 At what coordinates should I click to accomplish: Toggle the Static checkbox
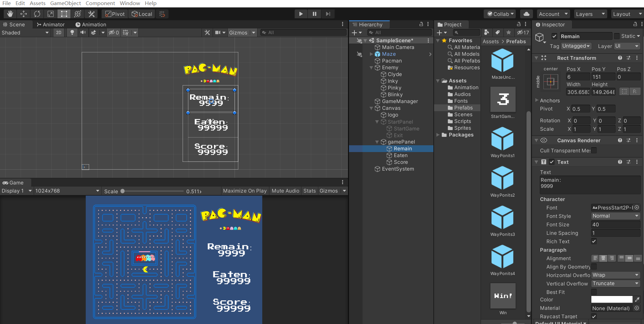617,36
